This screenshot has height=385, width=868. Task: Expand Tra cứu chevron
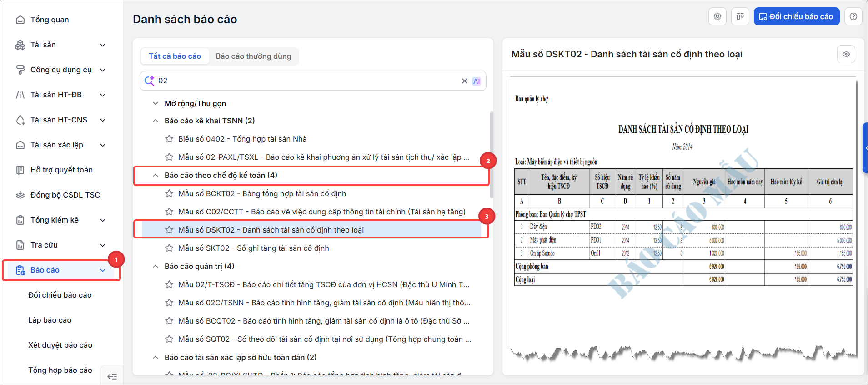[103, 245]
